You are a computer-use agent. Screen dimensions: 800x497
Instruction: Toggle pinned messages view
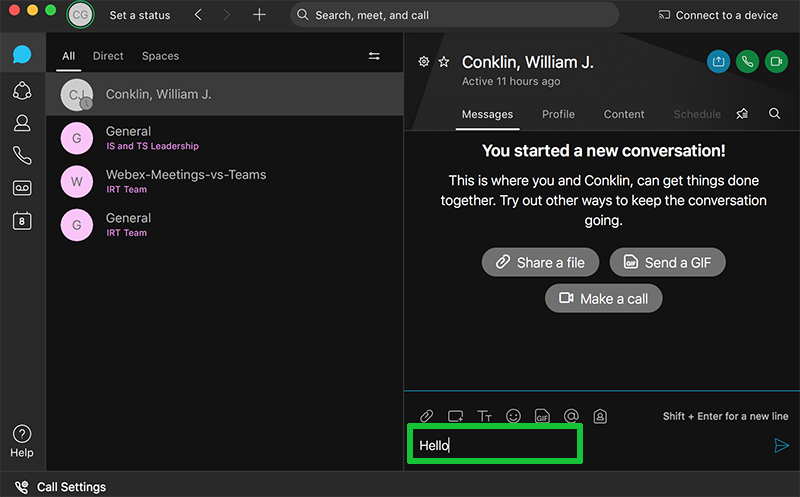coord(742,114)
